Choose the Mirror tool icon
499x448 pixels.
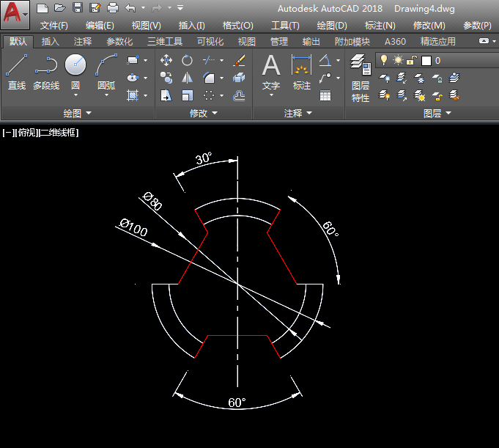tap(188, 78)
